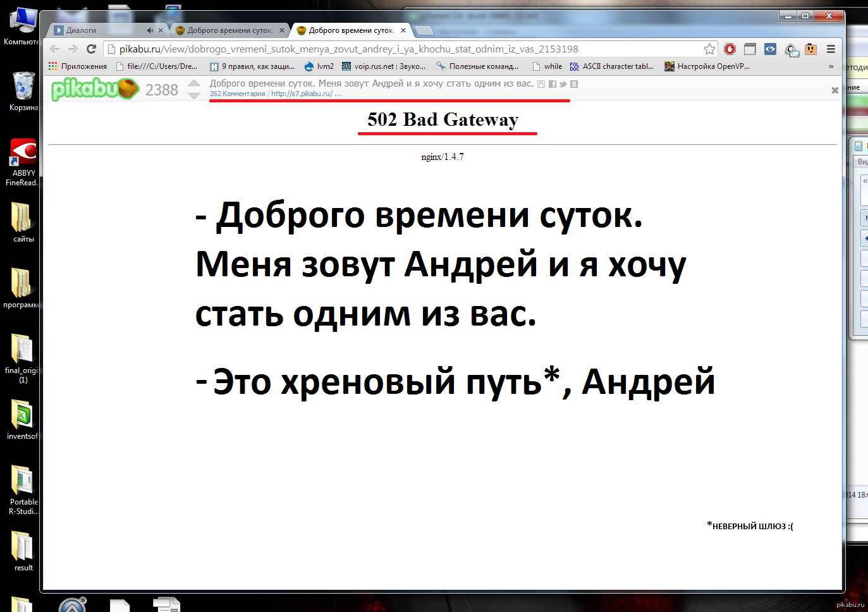The width and height of the screenshot is (868, 612).
Task: Click the blue eye extension icon
Action: click(770, 49)
